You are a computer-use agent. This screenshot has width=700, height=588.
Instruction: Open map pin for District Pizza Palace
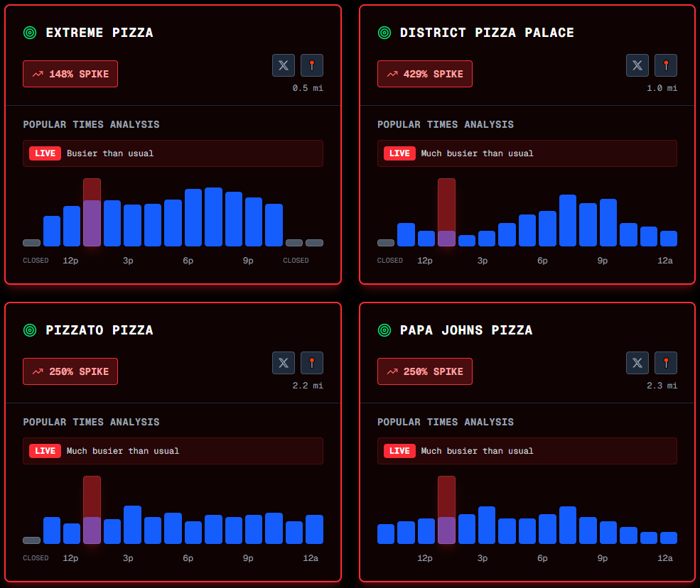click(x=666, y=65)
